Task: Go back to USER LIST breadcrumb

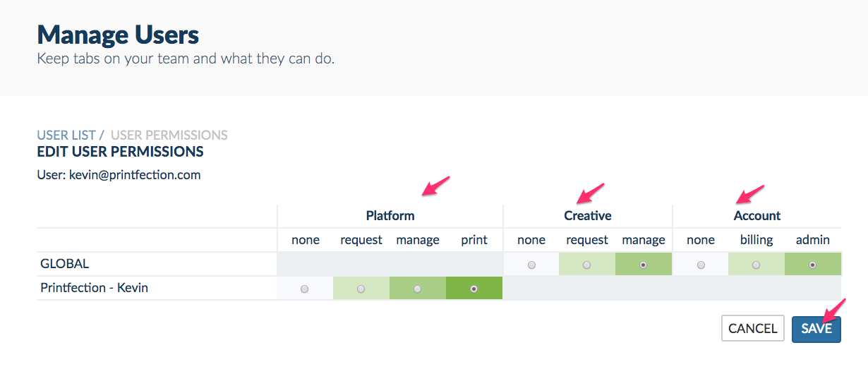Action: (x=66, y=135)
